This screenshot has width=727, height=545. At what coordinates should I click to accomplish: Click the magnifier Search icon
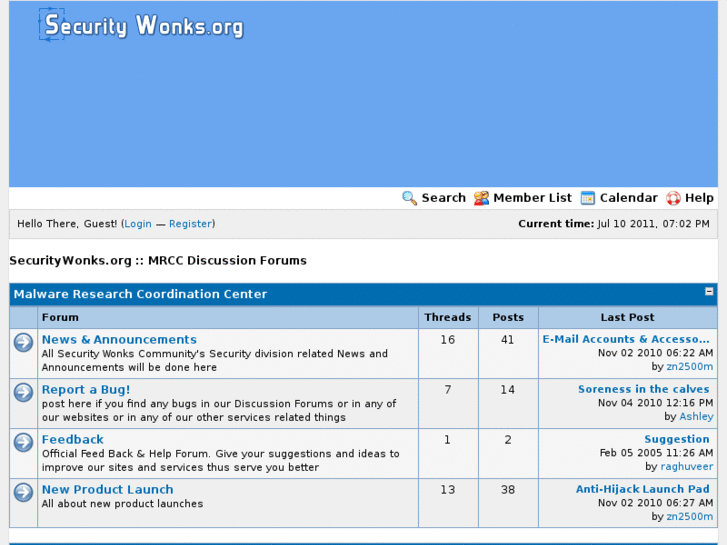(x=409, y=198)
